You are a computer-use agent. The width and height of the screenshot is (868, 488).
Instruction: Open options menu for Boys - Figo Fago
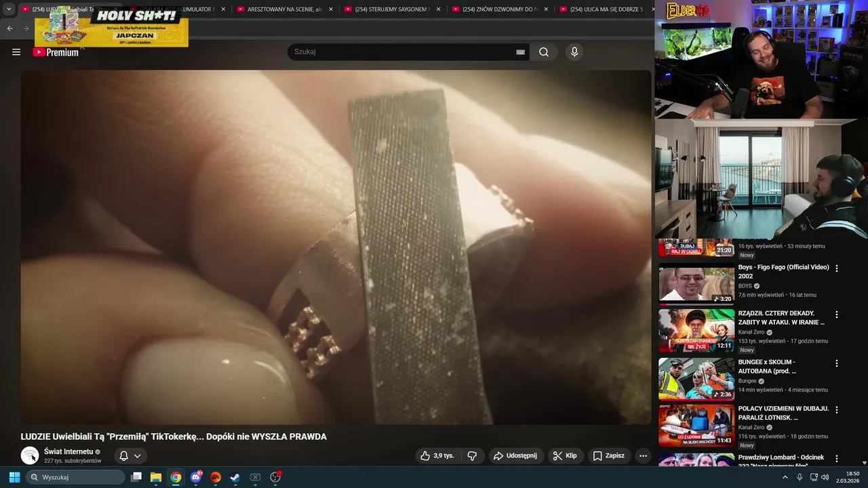837,268
